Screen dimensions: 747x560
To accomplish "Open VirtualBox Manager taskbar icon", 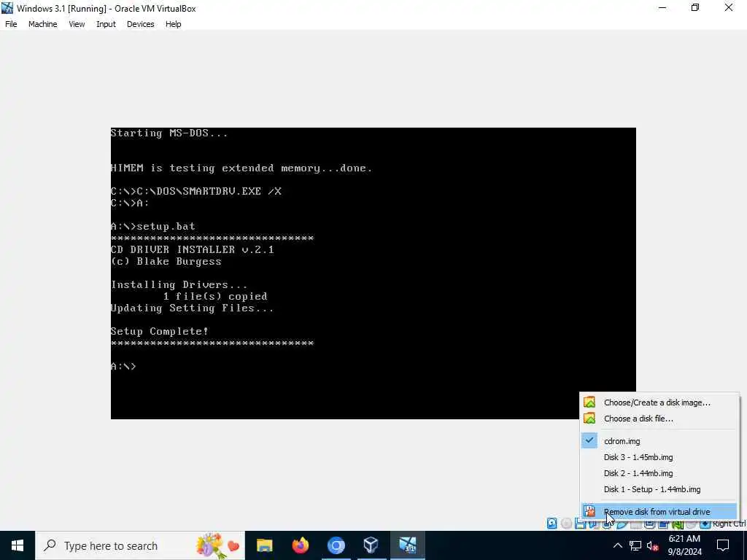I will (x=371, y=545).
